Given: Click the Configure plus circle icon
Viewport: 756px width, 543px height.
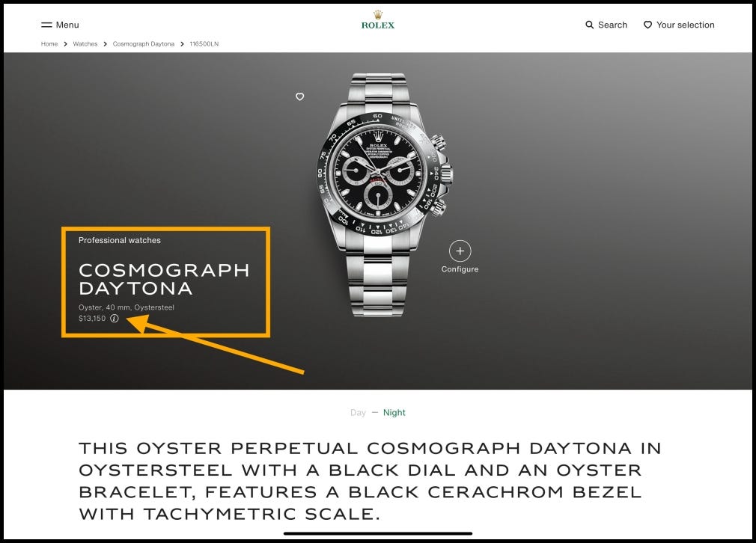Looking at the screenshot, I should click(460, 251).
